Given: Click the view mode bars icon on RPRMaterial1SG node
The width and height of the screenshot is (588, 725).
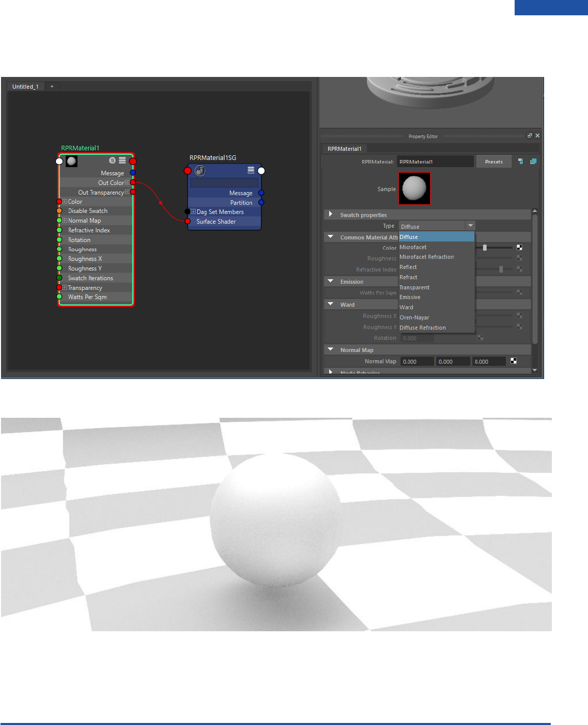Looking at the screenshot, I should (x=251, y=170).
